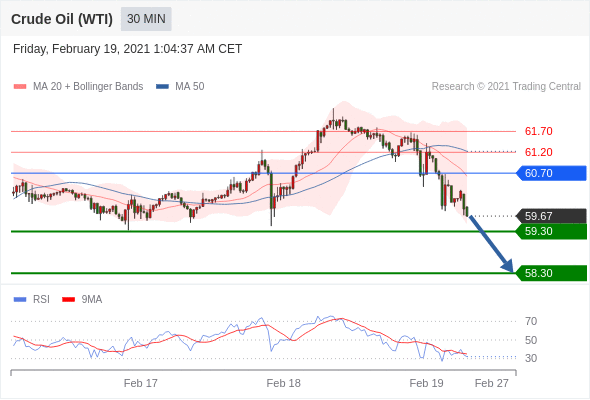The width and height of the screenshot is (590, 400).
Task: Click the RSI 30 axis label
Action: [531, 358]
